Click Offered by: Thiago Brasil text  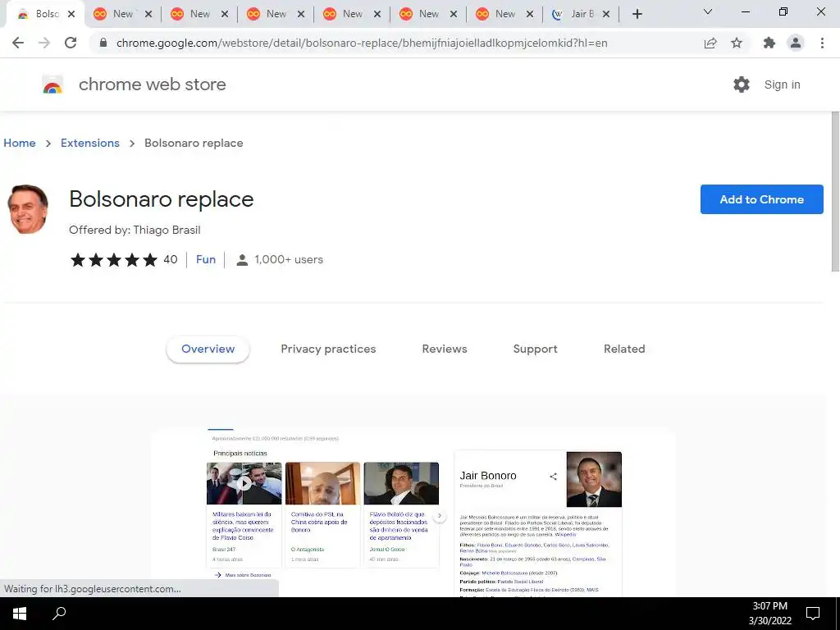(135, 230)
